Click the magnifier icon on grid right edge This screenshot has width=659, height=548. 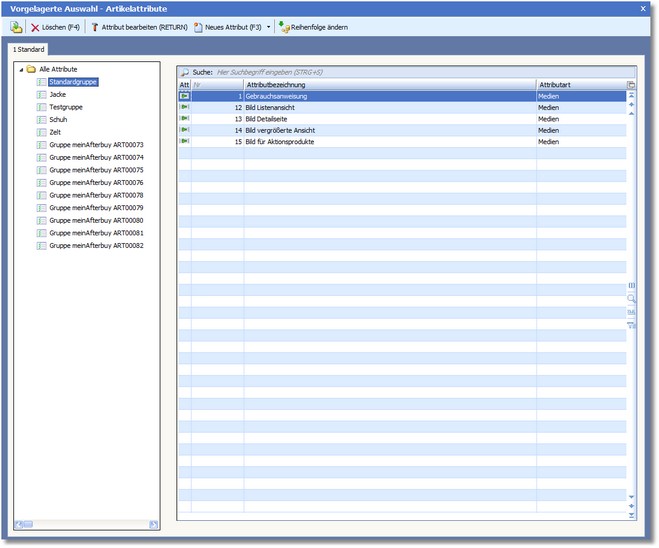tap(631, 298)
